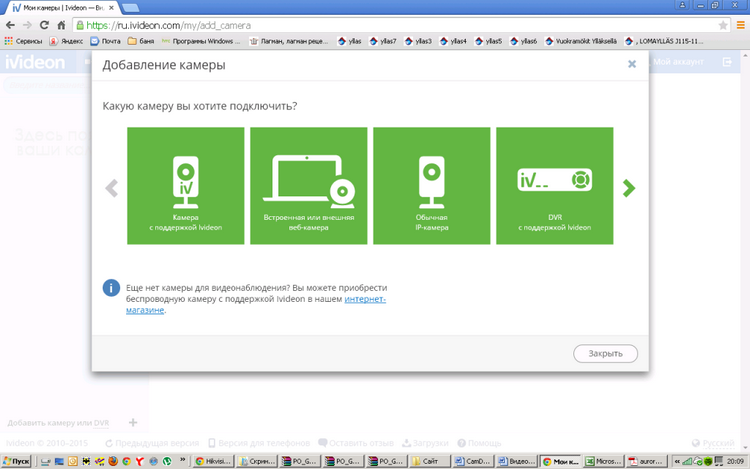Open the yllas4 bookmark
The height and width of the screenshot is (469, 750).
[453, 42]
